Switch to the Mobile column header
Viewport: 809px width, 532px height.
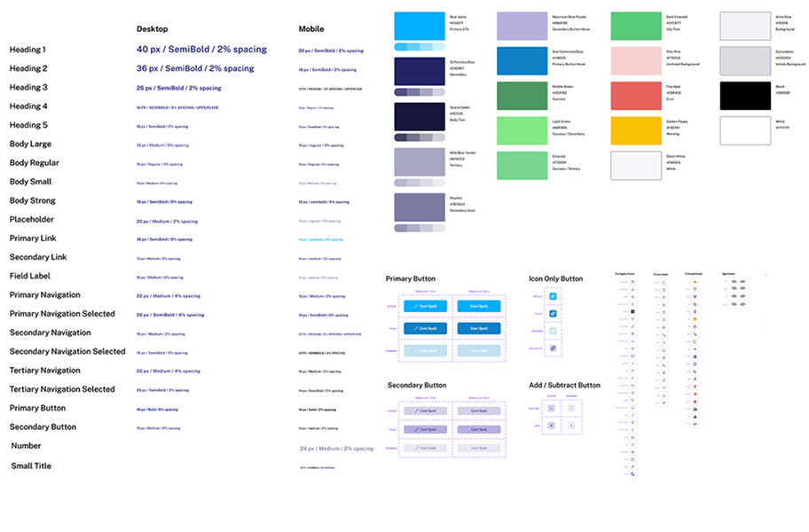click(311, 28)
